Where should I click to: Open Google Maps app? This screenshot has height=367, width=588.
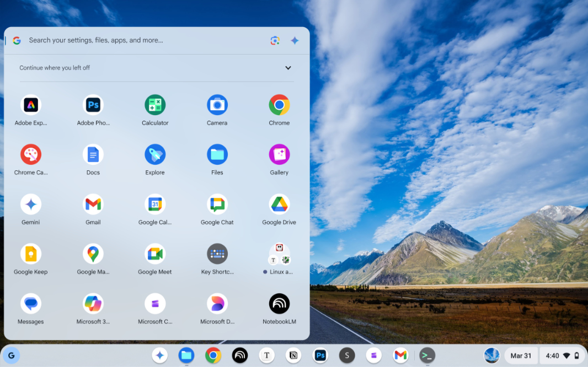(93, 253)
